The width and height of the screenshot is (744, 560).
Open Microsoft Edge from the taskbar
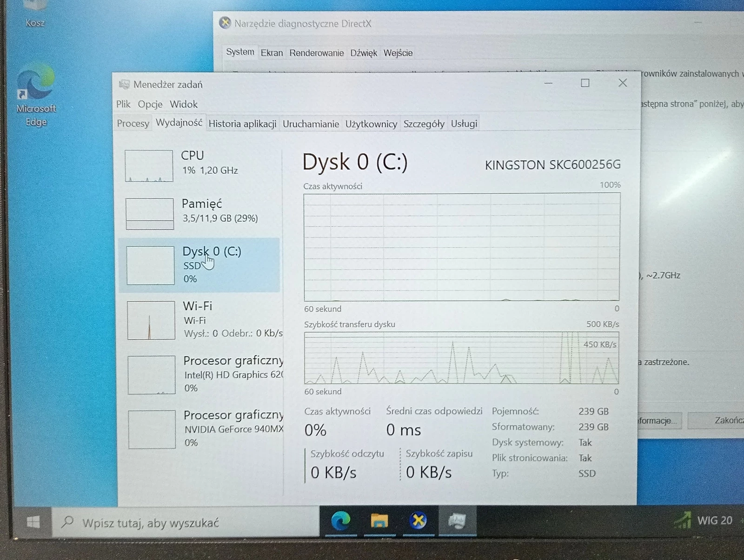click(x=340, y=521)
